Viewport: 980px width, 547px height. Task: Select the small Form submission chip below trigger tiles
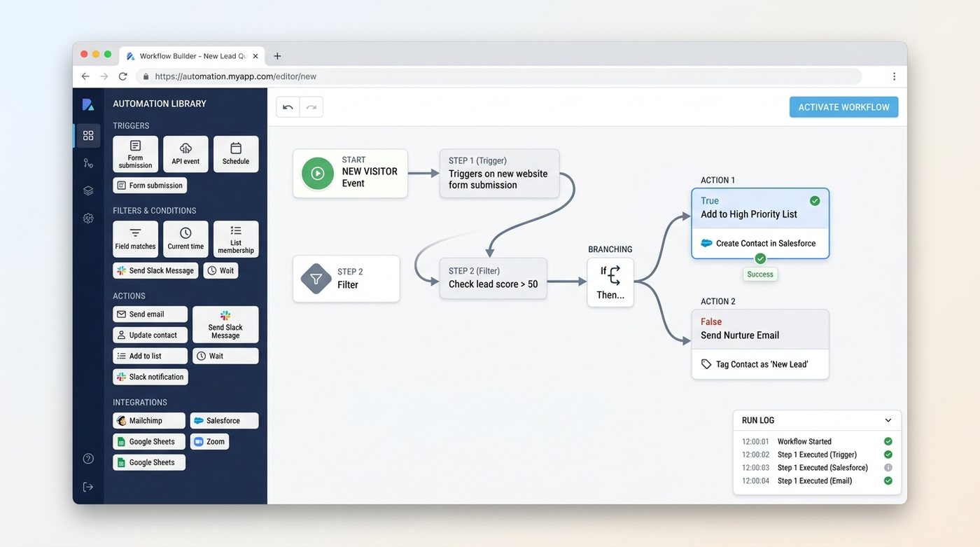(x=150, y=186)
